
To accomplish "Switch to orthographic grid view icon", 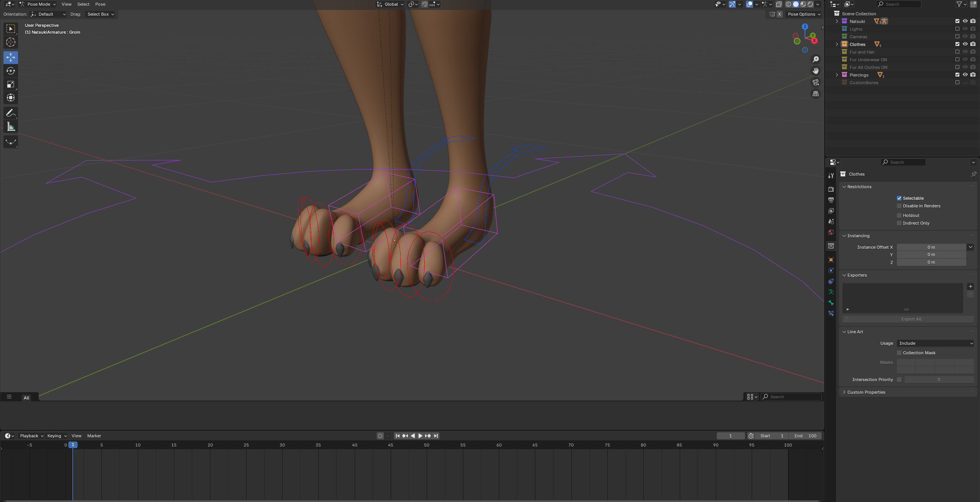I will [816, 94].
